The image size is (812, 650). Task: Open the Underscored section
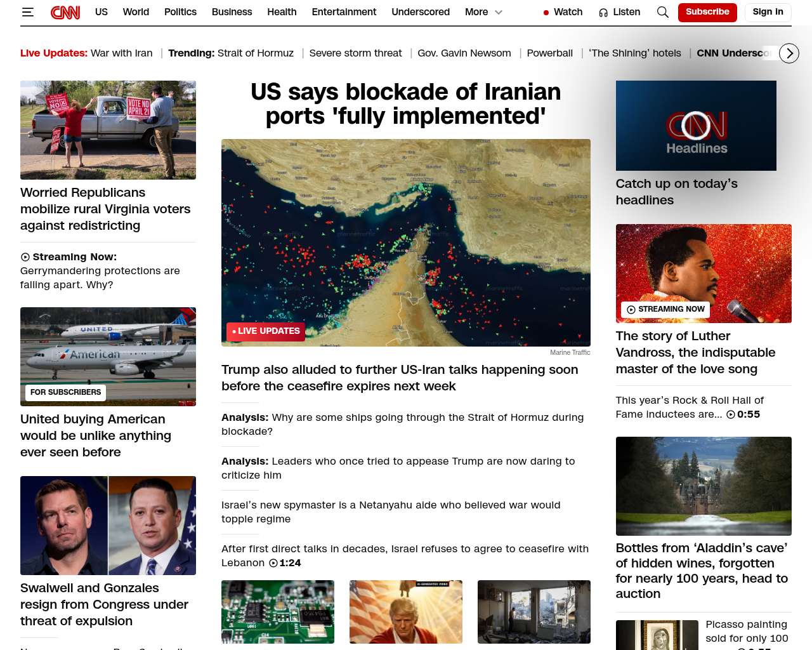coord(421,12)
